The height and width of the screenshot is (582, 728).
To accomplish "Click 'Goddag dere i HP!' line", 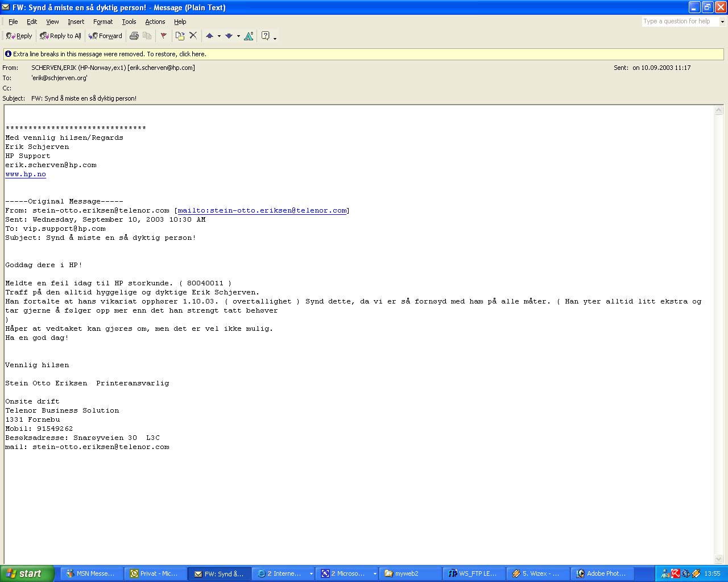I will [44, 265].
